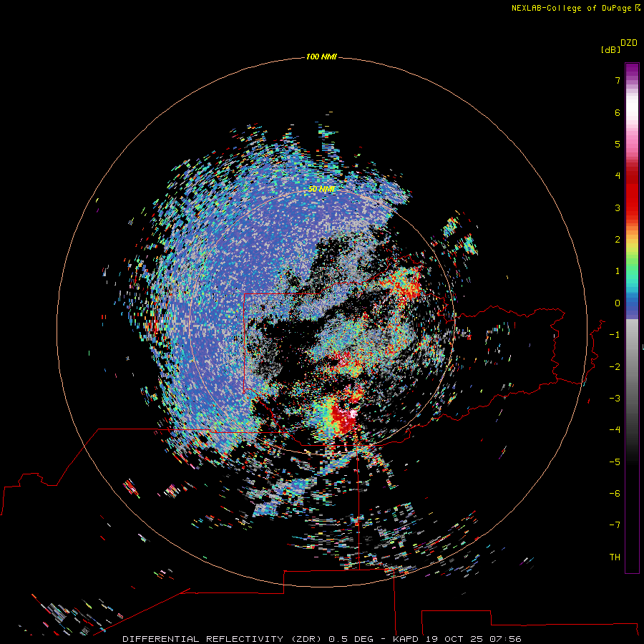Image resolution: width=644 pixels, height=644 pixels.
Task: Click the -7 value on the dB scale
Action: tap(615, 525)
